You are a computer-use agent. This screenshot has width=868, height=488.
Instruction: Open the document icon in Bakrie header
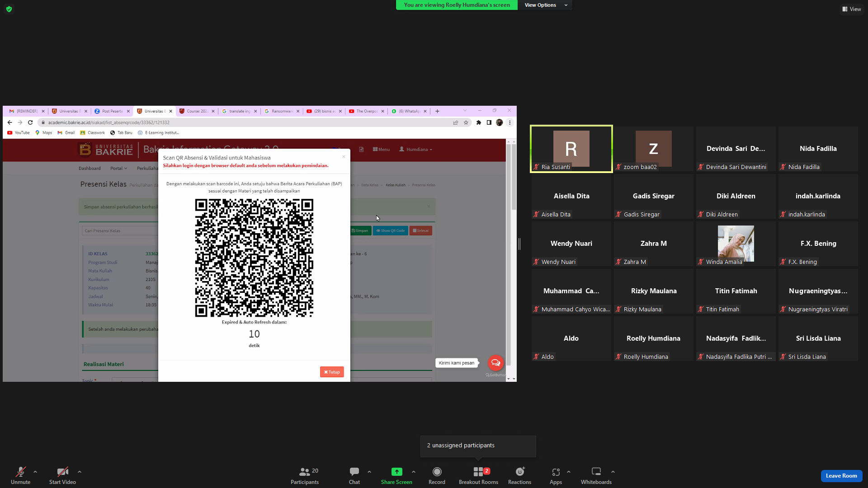point(361,150)
